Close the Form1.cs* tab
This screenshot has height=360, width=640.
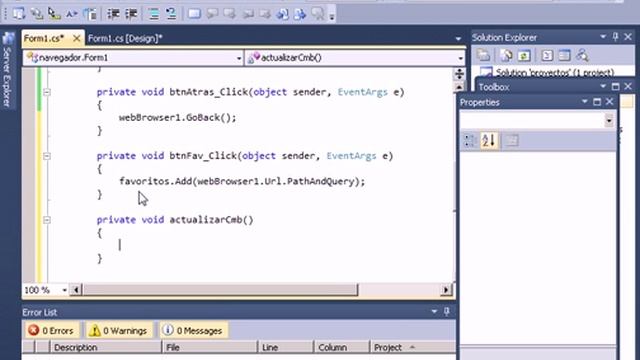[76, 38]
